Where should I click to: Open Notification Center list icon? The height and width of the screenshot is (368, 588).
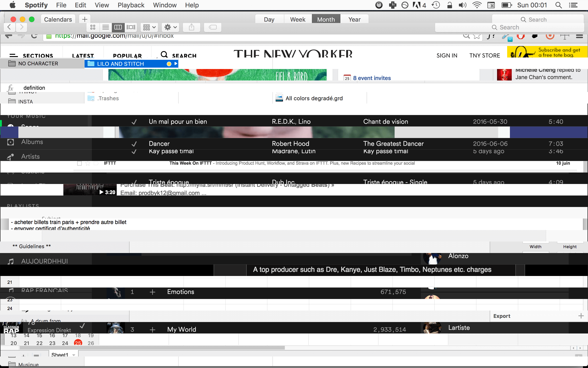574,5
